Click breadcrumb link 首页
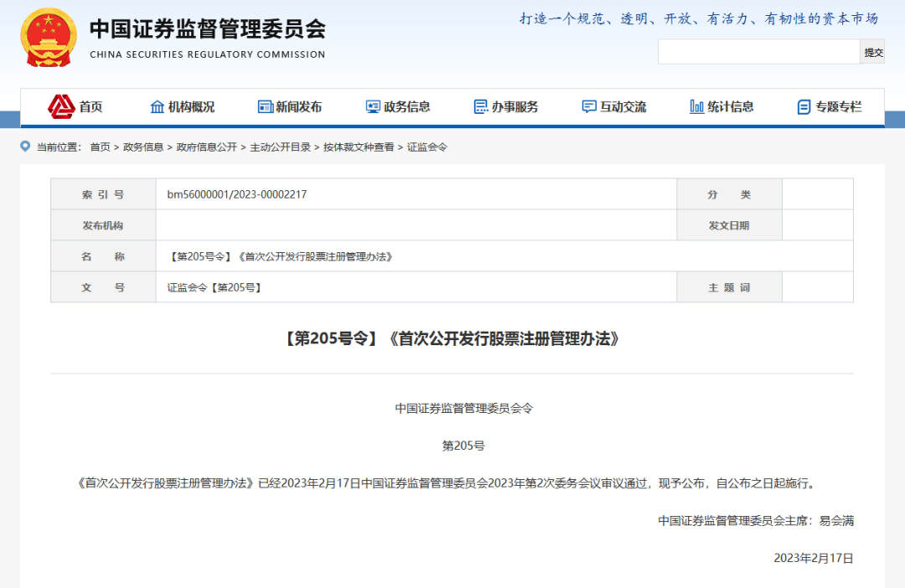The height and width of the screenshot is (588, 905). pos(100,147)
